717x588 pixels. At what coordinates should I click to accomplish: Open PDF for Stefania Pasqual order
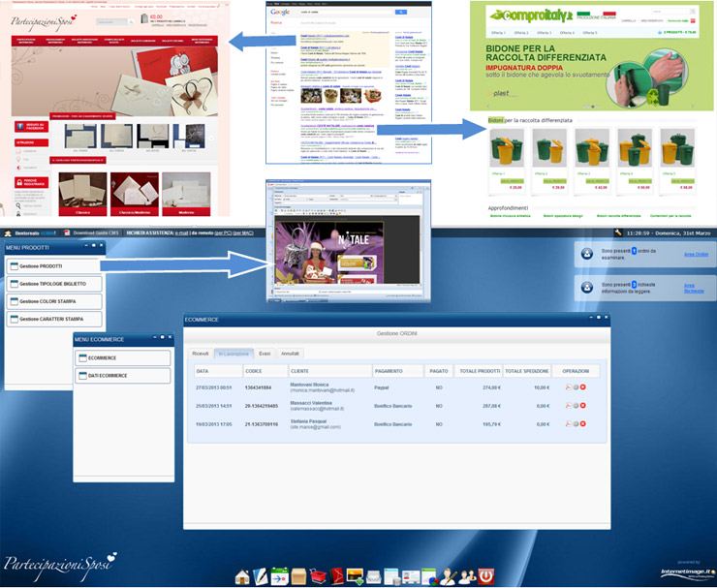569,424
